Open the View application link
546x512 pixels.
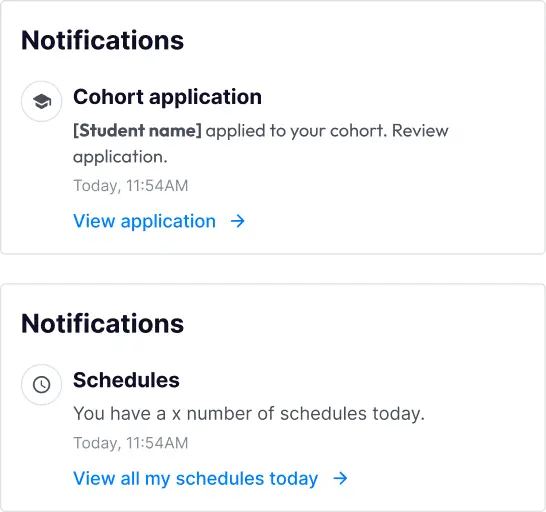click(x=145, y=221)
